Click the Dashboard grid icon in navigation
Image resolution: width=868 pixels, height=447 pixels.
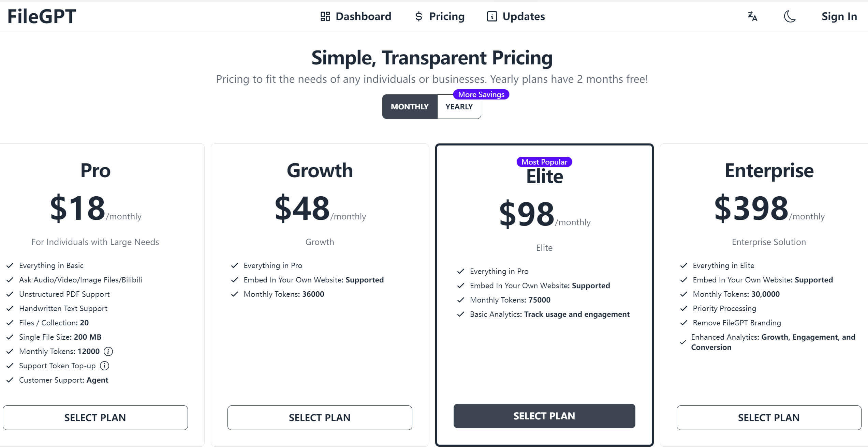(325, 16)
